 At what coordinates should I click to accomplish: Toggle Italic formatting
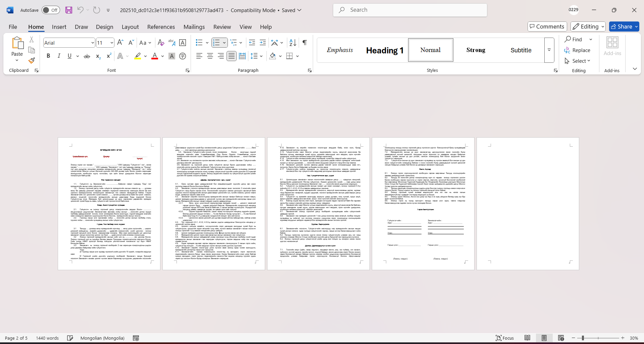pyautogui.click(x=59, y=56)
